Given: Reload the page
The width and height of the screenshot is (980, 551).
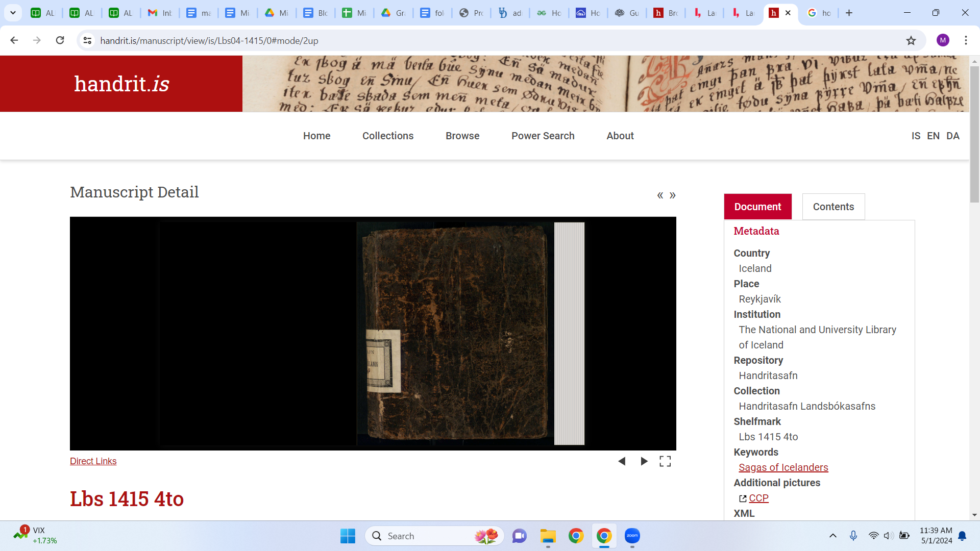Looking at the screenshot, I should point(60,40).
